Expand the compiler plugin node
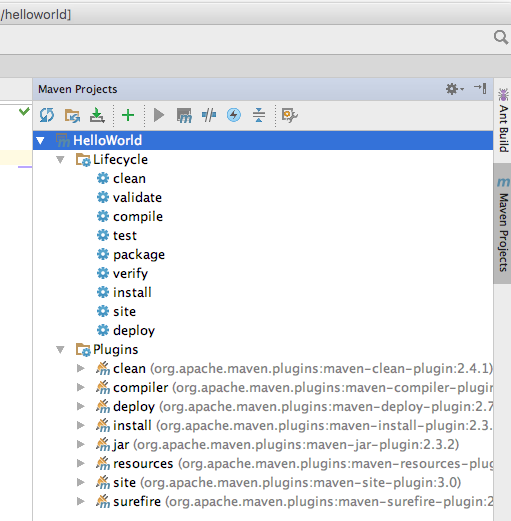Image resolution: width=511 pixels, height=521 pixels. 80,388
